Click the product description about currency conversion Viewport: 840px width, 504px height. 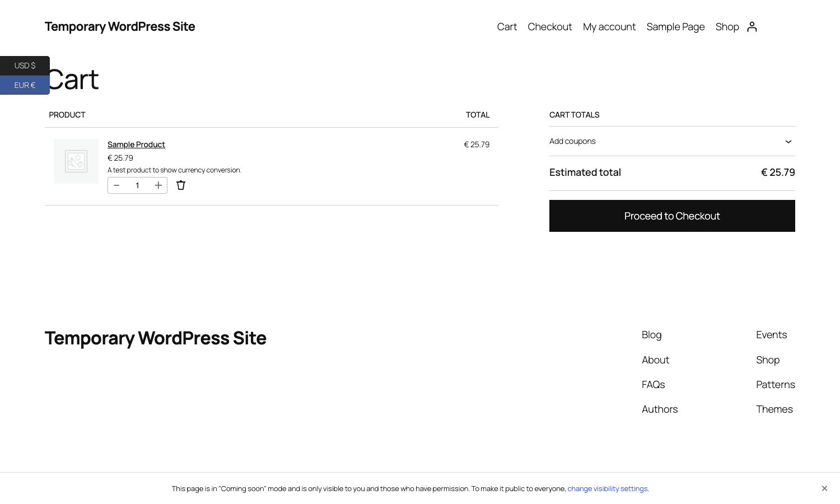(x=174, y=170)
